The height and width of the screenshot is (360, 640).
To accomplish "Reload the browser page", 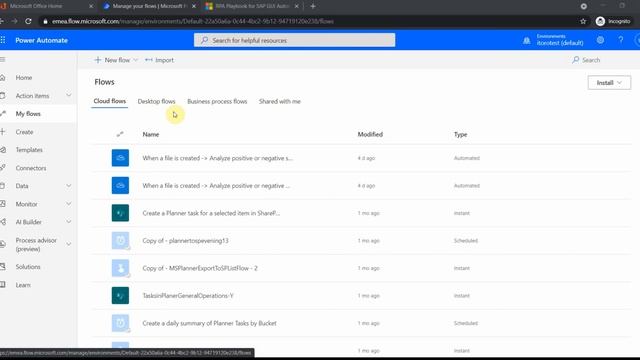I will 28,21.
